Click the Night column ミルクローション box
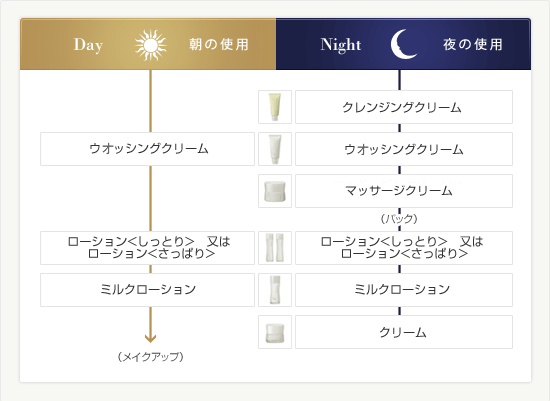This screenshot has width=550, height=401. coord(404,290)
